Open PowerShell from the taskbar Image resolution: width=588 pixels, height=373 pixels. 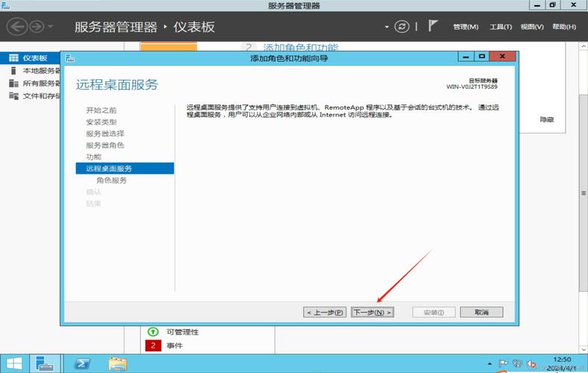[x=82, y=363]
